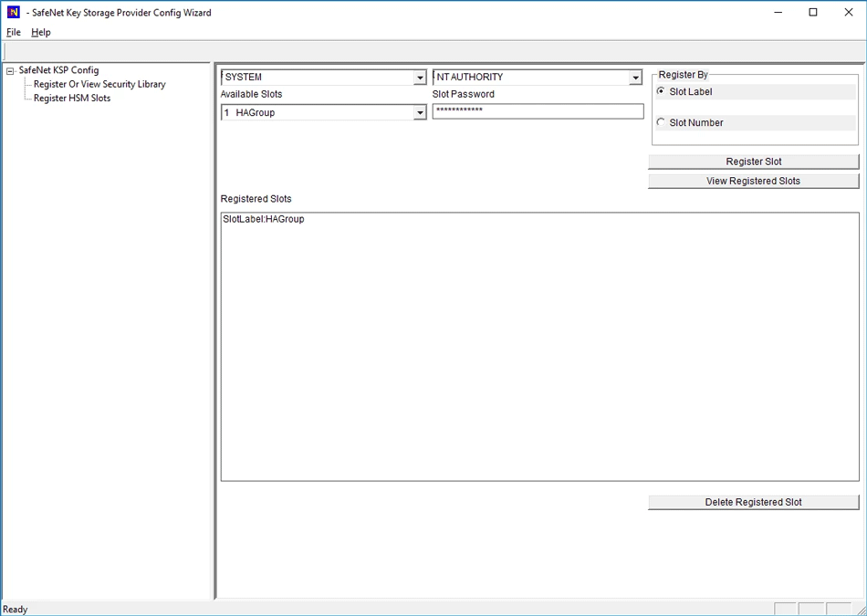Viewport: 867px width, 616px height.
Task: Open the Help menu
Action: tap(41, 32)
